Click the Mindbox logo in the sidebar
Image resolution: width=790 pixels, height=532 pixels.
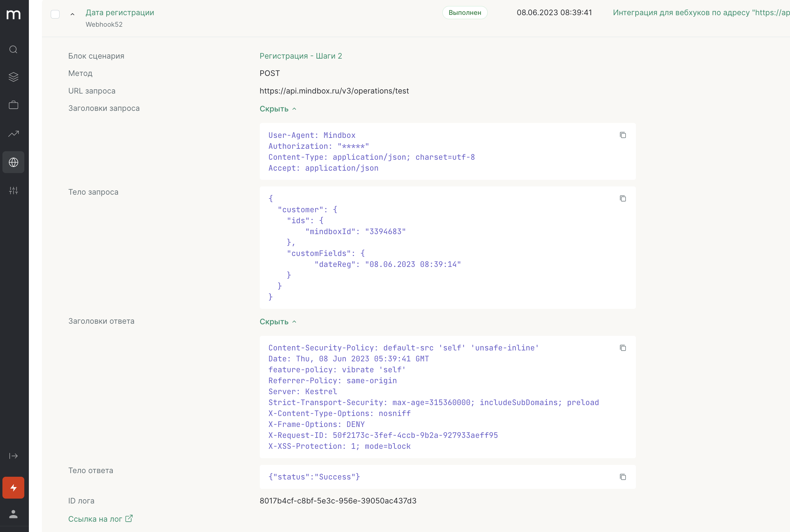coord(14,15)
